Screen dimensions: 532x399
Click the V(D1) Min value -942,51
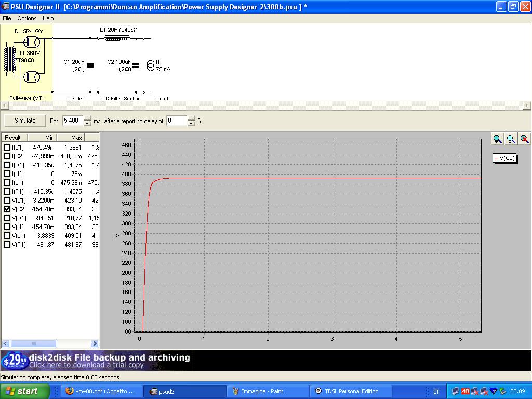click(45, 218)
